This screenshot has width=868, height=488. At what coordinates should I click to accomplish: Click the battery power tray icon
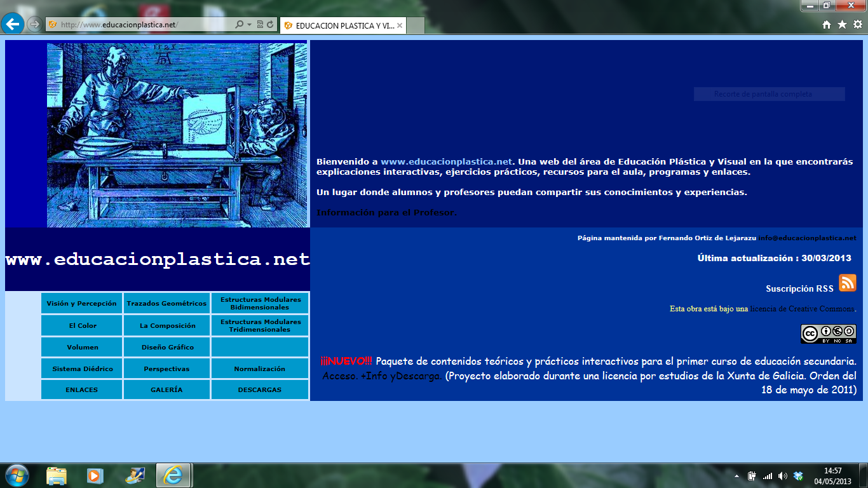[x=752, y=476]
